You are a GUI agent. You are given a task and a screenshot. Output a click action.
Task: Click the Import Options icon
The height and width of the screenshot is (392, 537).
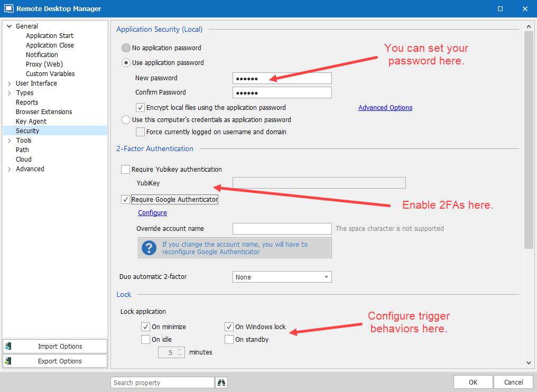8,347
